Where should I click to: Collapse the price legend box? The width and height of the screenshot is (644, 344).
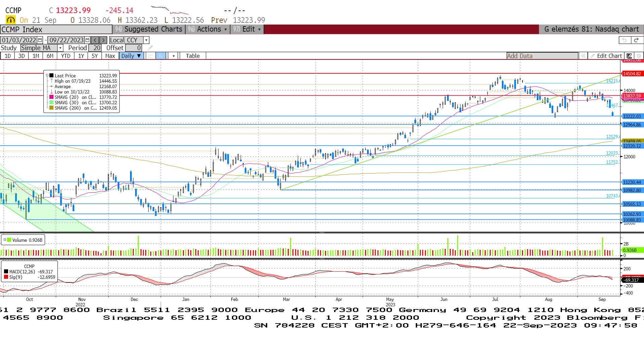(47, 76)
